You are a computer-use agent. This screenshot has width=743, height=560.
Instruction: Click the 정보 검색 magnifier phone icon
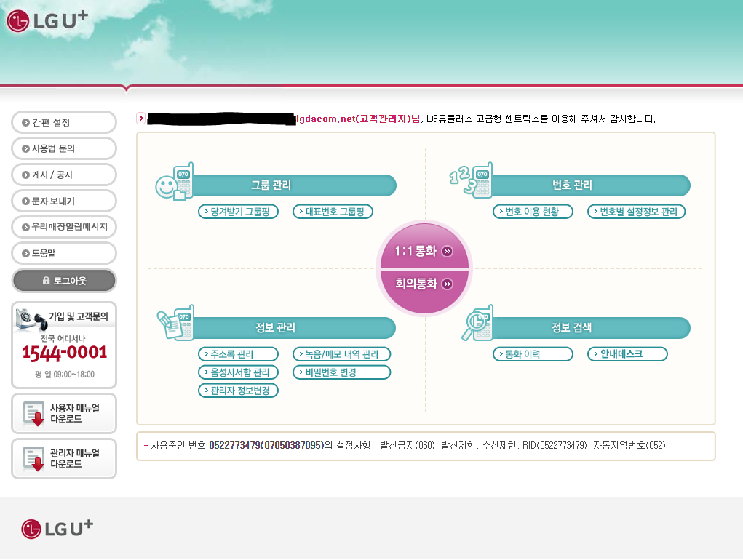tap(477, 323)
